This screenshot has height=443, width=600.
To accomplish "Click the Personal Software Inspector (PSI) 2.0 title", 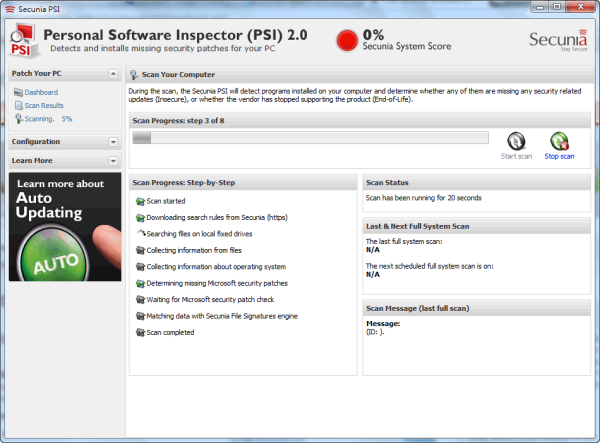I will pyautogui.click(x=175, y=35).
